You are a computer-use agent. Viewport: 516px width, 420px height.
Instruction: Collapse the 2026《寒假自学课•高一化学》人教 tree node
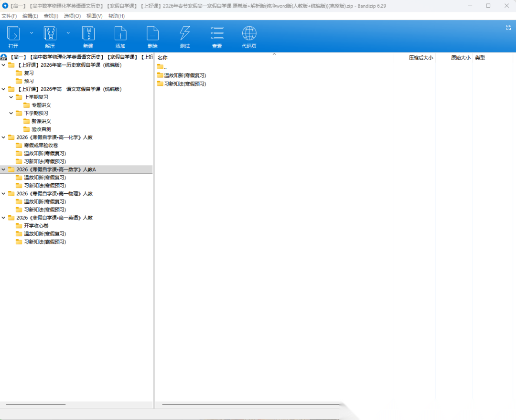pos(3,137)
